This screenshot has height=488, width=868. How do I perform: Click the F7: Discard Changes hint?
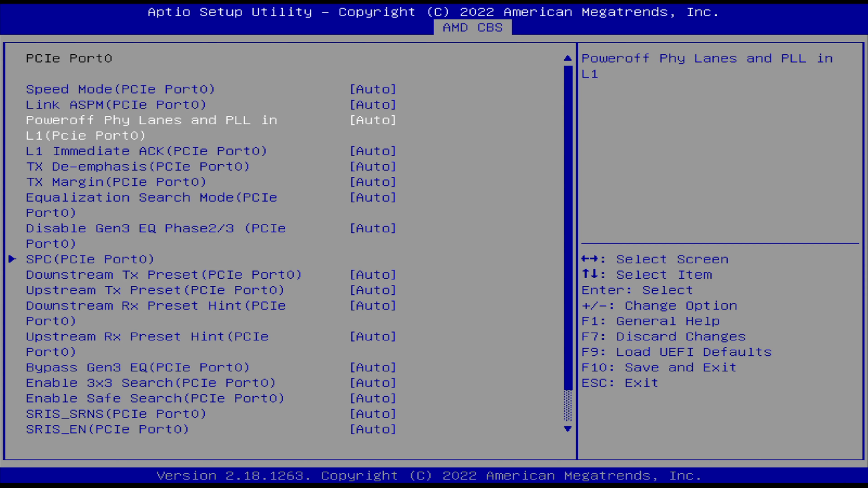click(x=664, y=337)
